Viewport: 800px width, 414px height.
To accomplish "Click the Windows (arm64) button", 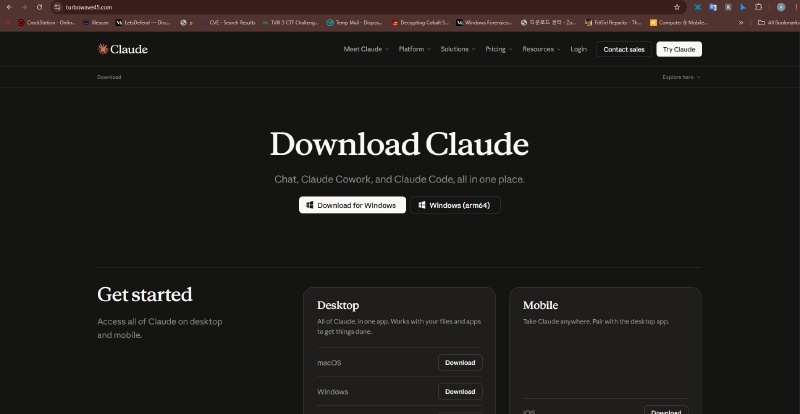I will 455,205.
